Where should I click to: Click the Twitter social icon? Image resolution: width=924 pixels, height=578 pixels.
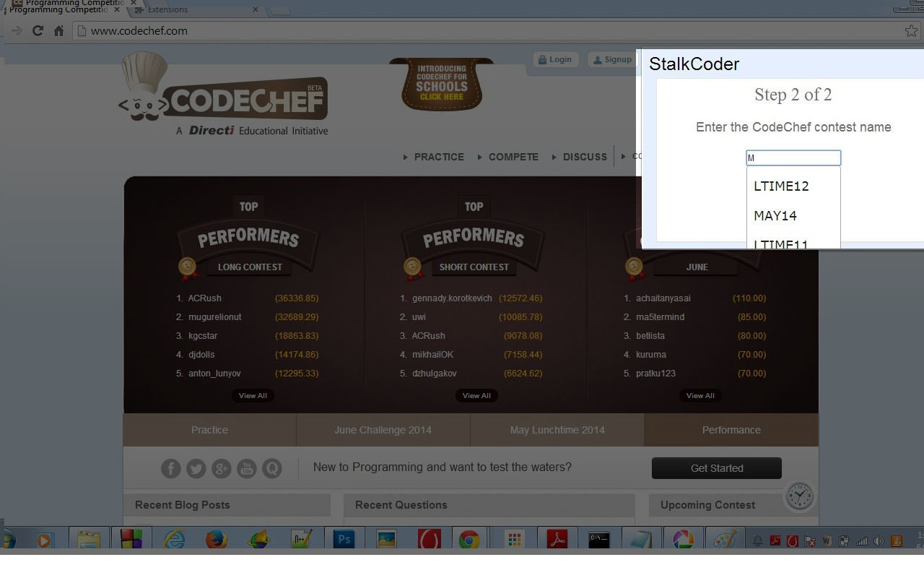[x=196, y=468]
